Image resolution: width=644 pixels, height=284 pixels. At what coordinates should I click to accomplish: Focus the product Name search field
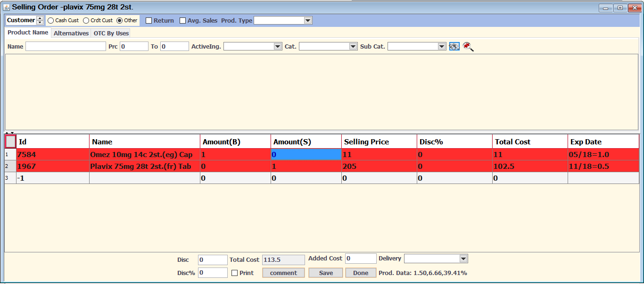click(66, 46)
